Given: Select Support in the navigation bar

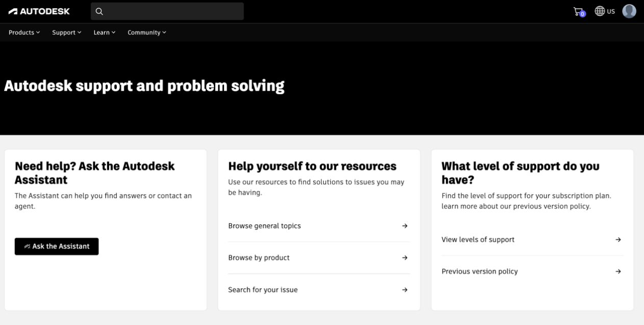Looking at the screenshot, I should pos(63,32).
